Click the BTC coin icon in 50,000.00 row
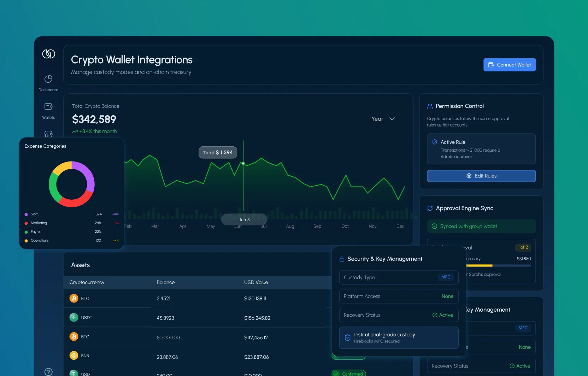 [x=74, y=336]
